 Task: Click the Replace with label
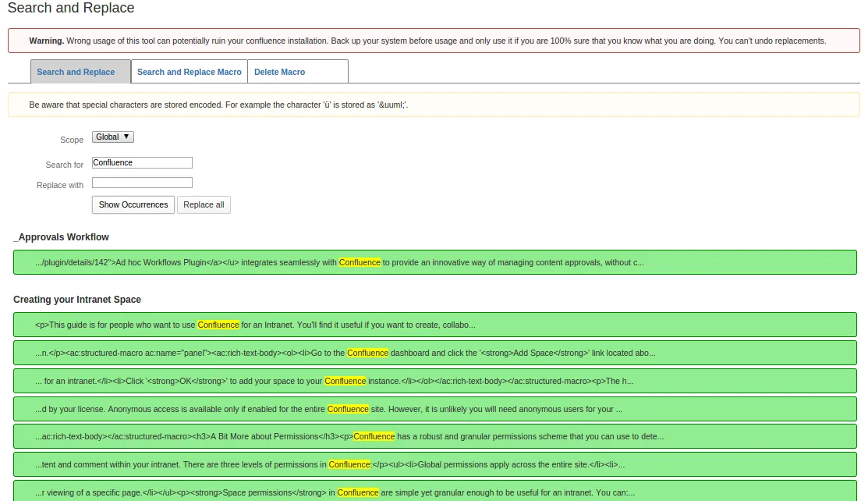60,185
